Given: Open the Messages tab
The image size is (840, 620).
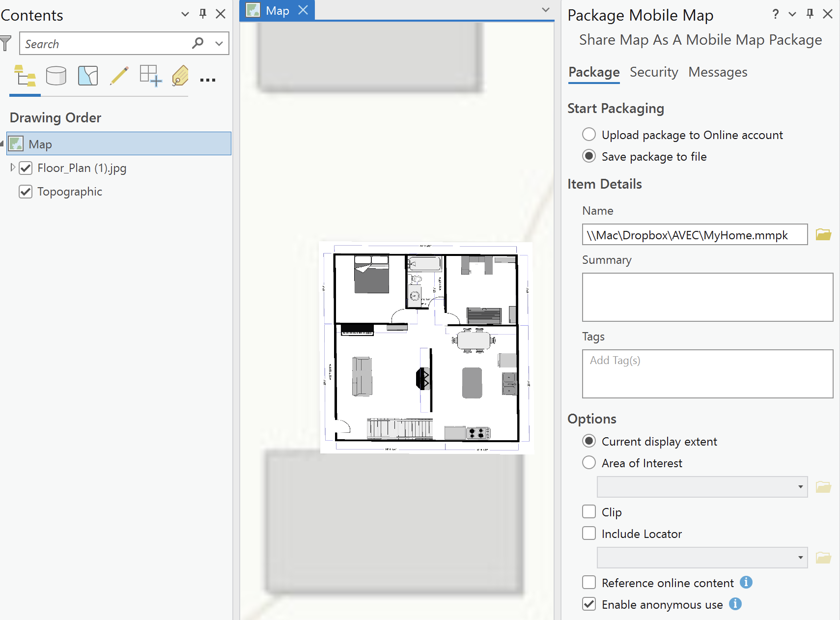Looking at the screenshot, I should click(718, 72).
